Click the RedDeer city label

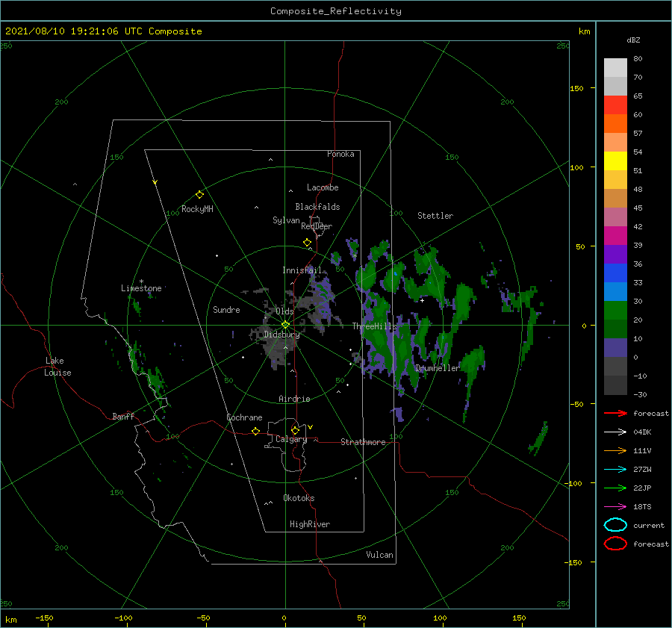[x=317, y=226]
